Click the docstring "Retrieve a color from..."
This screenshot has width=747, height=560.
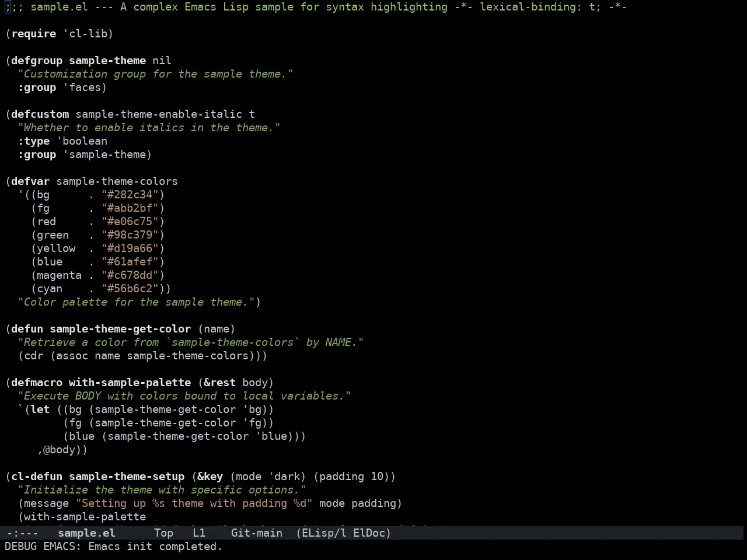pos(191,342)
